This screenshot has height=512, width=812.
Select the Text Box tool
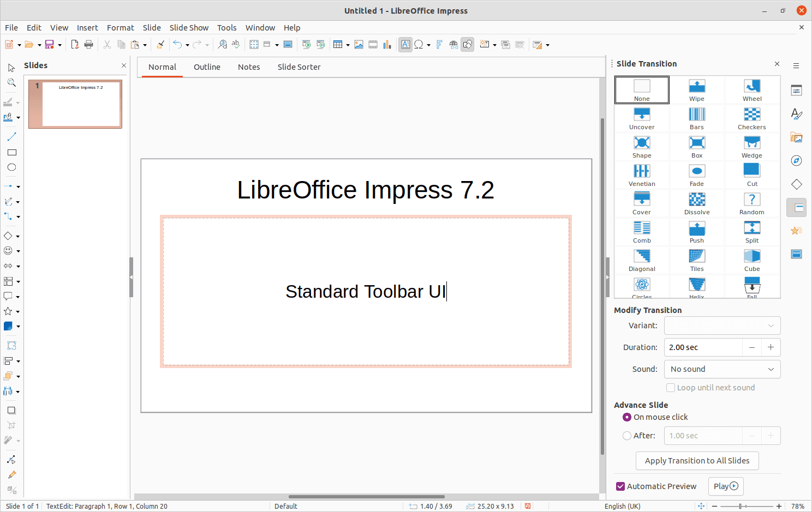click(405, 45)
